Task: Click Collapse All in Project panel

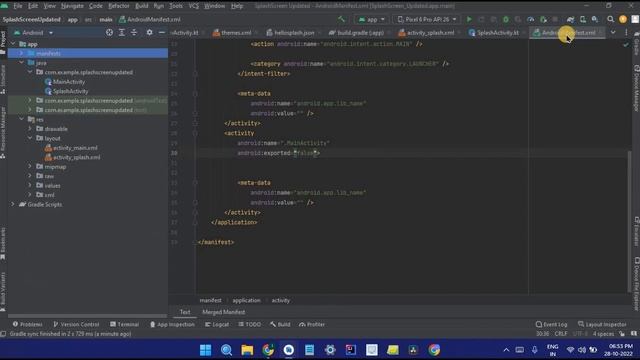Action: pos(134,32)
